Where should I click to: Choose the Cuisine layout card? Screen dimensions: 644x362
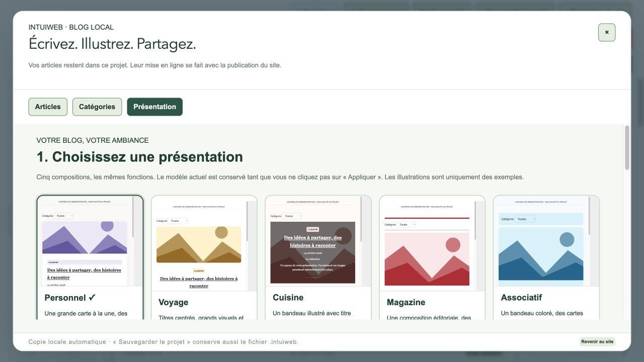click(x=318, y=257)
